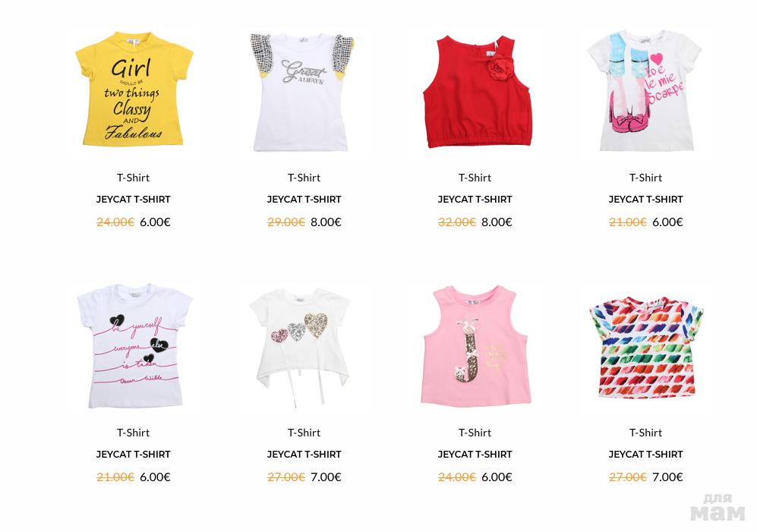Click JEYCAT T-SHIRT title under multicolor shirt
757x532 pixels.
646,455
